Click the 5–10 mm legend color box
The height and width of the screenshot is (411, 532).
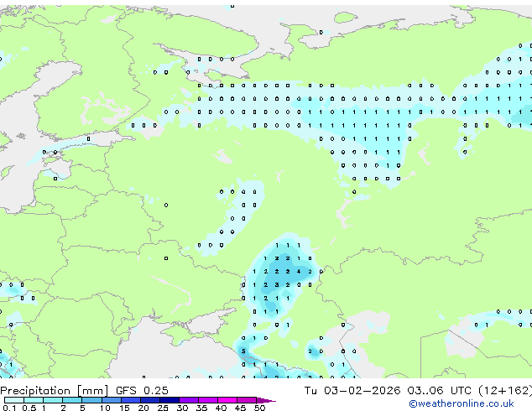[x=91, y=400]
